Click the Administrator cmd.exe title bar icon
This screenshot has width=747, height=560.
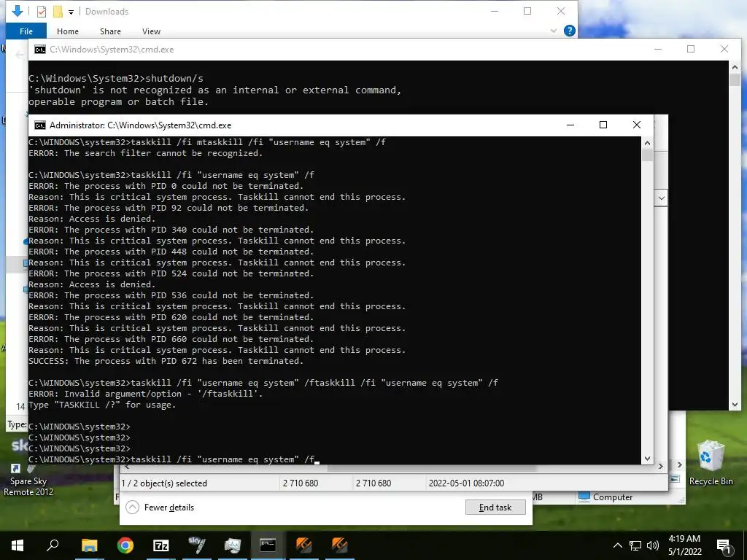click(x=40, y=125)
